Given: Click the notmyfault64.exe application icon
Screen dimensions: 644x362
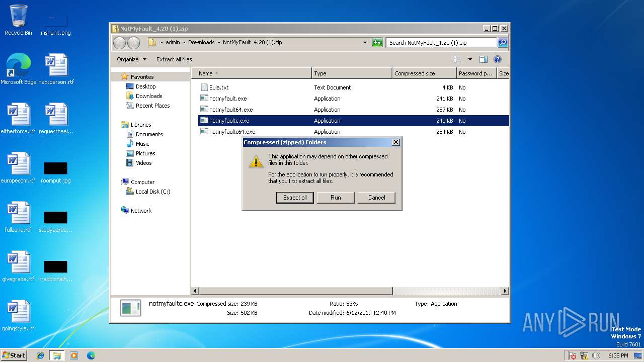Looking at the screenshot, I should point(204,109).
